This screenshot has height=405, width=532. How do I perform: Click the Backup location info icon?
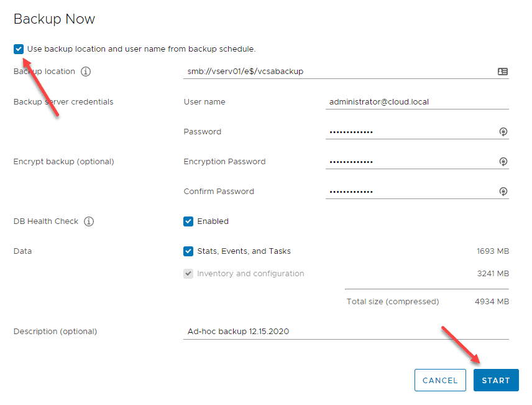(x=86, y=72)
